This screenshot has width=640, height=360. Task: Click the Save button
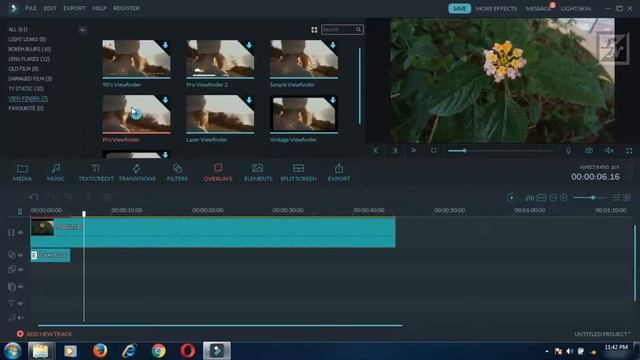point(459,9)
